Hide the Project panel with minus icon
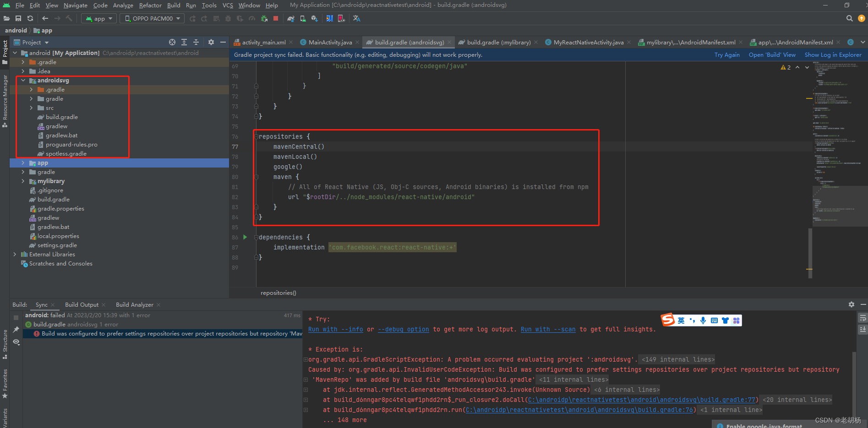Viewport: 868px width, 428px height. click(223, 42)
